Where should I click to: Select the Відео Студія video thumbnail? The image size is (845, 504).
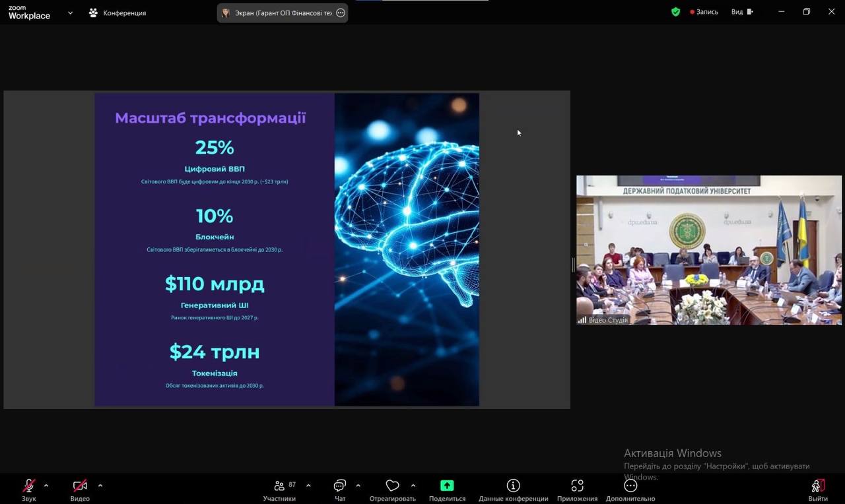709,250
